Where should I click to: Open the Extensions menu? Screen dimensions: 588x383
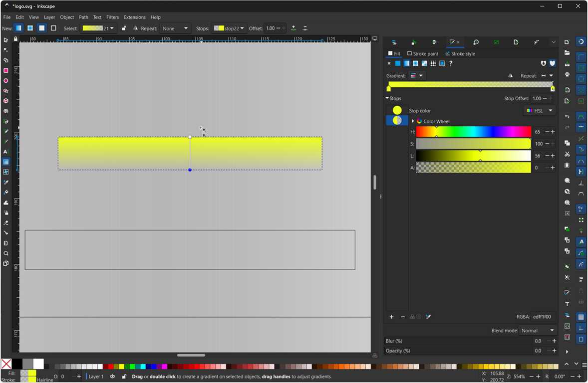(x=135, y=17)
